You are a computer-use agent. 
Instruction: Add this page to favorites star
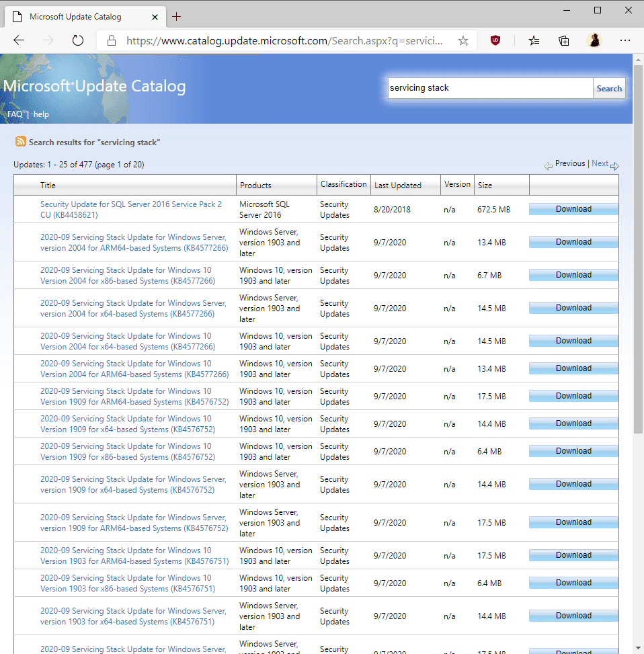tap(463, 40)
